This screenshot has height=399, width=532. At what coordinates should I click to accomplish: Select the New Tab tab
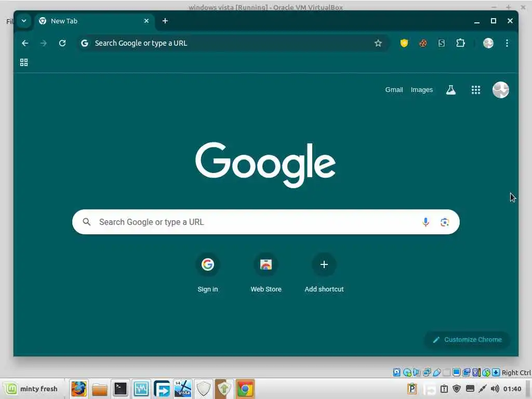click(x=95, y=21)
